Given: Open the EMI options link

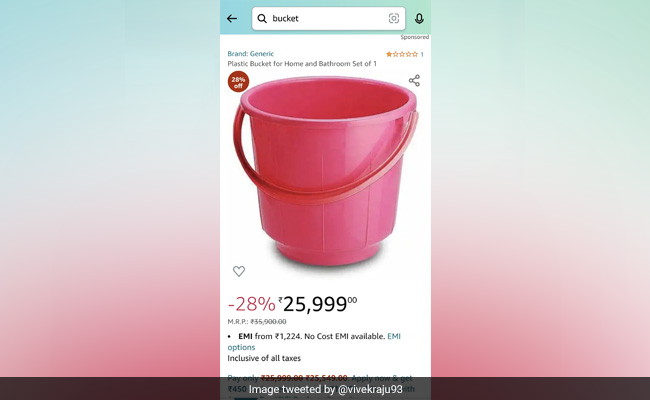Looking at the screenshot, I should coord(314,342).
